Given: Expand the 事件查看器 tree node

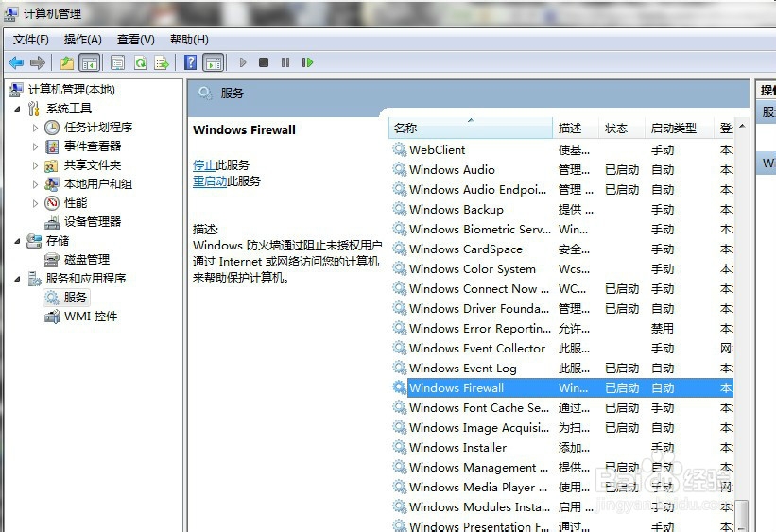Looking at the screenshot, I should 35,146.
